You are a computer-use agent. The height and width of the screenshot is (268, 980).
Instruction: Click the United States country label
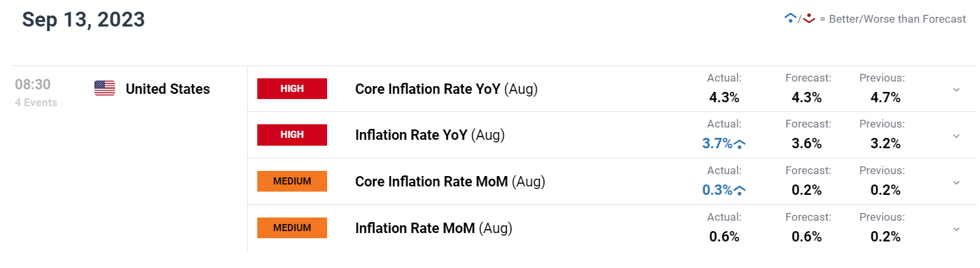[167, 89]
